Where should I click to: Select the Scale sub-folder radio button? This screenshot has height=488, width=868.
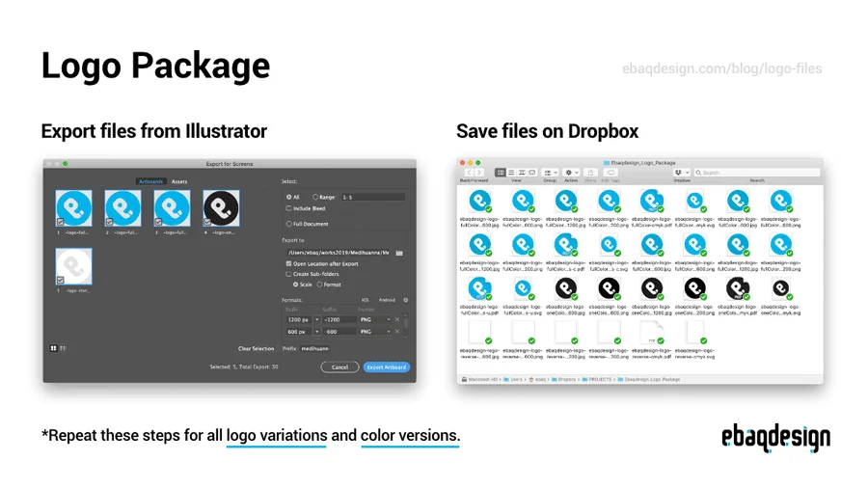pos(296,285)
